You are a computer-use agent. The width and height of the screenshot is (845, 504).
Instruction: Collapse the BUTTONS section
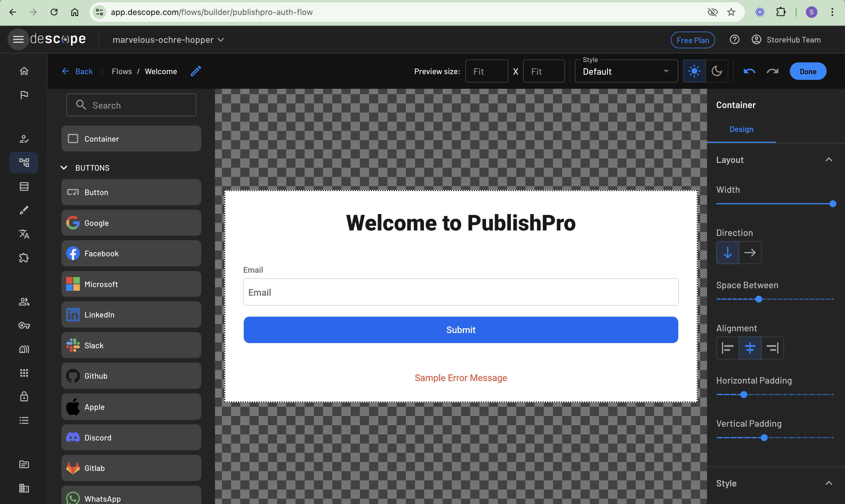(x=64, y=168)
